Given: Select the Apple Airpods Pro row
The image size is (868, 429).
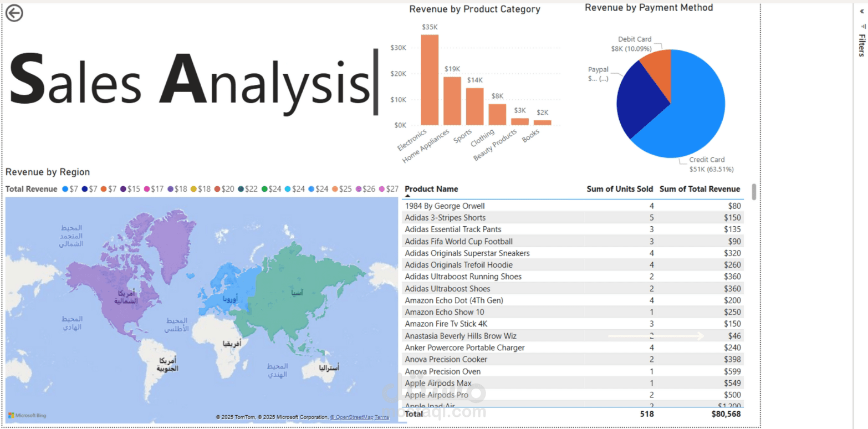Looking at the screenshot, I should [573, 395].
